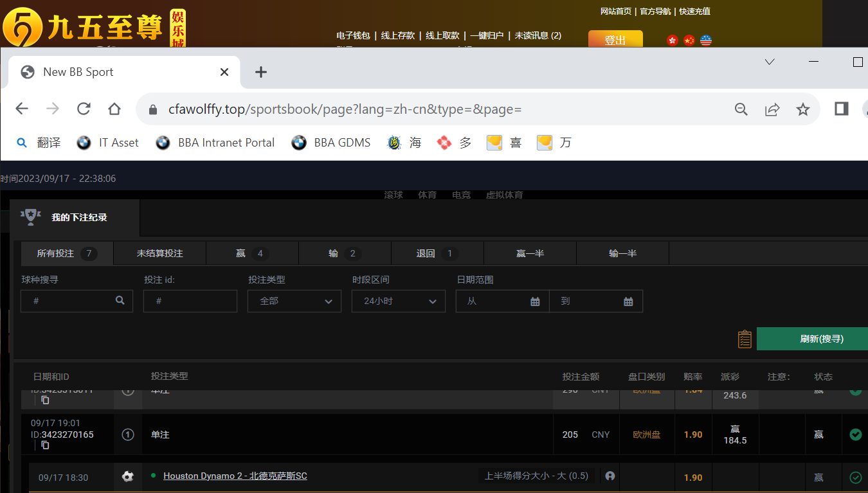Open the IT Asset bookmark
Image resolution: width=868 pixels, height=493 pixels.
pyautogui.click(x=107, y=143)
